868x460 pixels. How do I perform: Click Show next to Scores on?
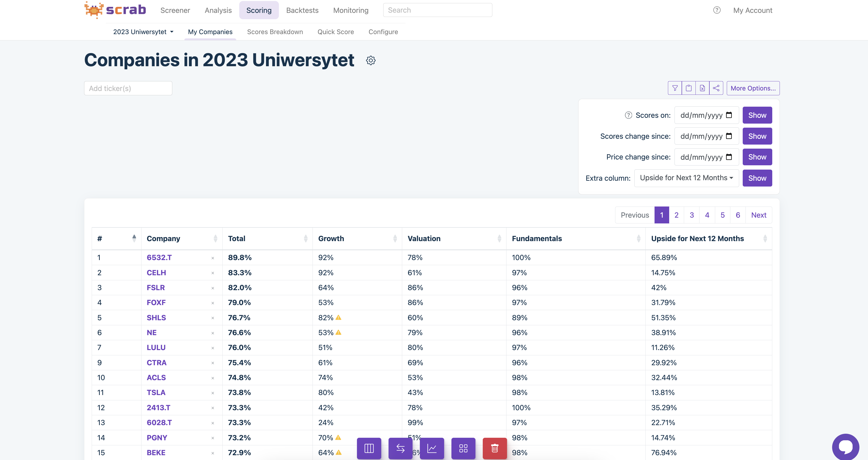757,115
